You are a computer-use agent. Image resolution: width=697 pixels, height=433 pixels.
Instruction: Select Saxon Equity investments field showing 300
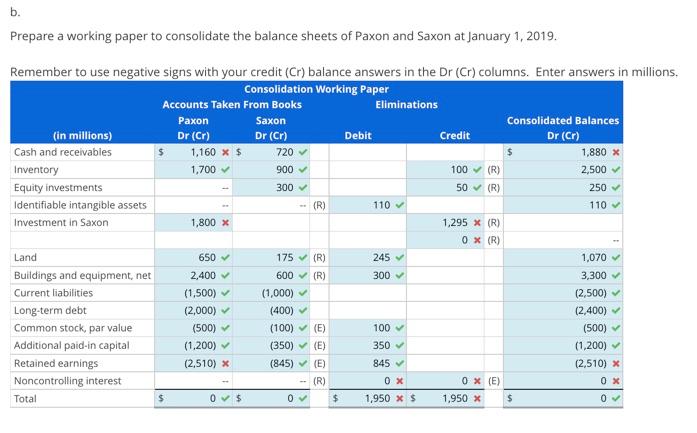[x=271, y=188]
